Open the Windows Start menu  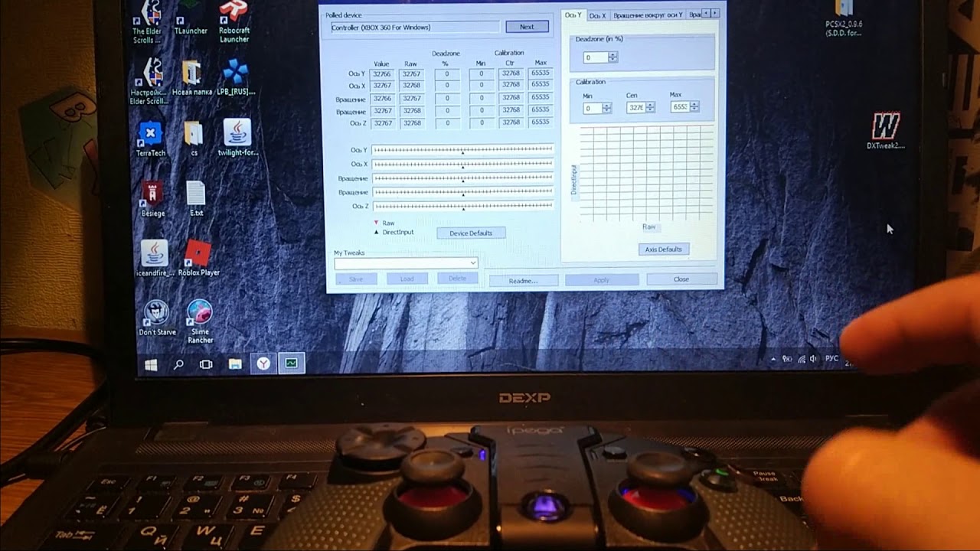click(151, 365)
